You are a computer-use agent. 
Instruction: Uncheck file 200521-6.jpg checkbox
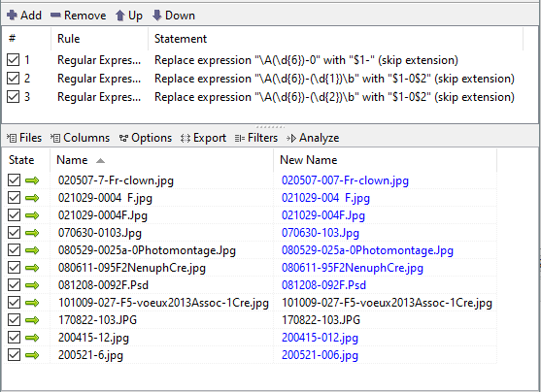pyautogui.click(x=15, y=355)
